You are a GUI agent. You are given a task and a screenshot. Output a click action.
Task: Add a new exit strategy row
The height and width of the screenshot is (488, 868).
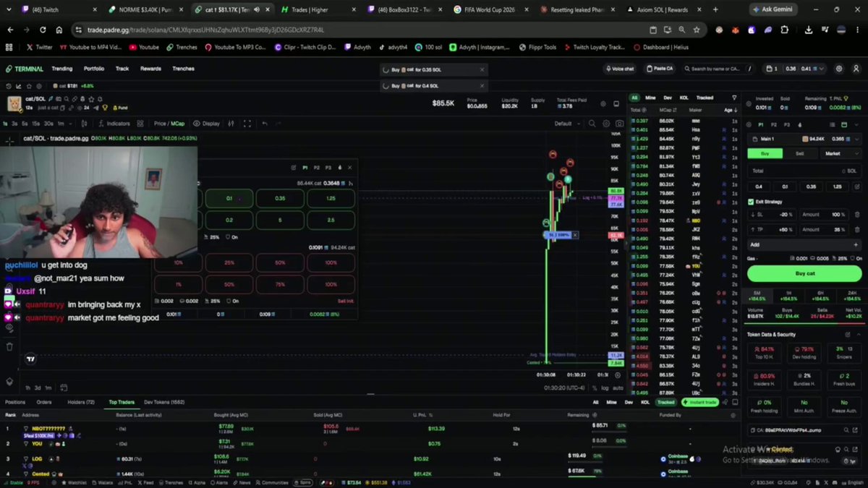pos(804,244)
